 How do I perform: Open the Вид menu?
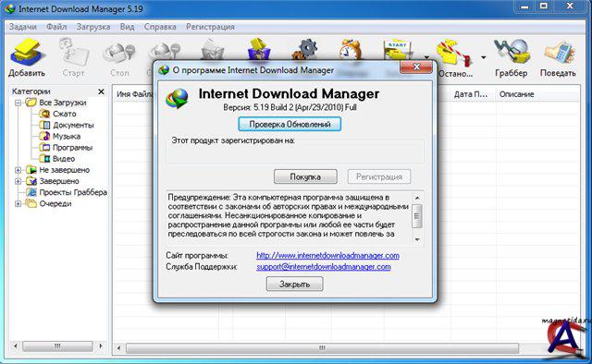coord(128,27)
